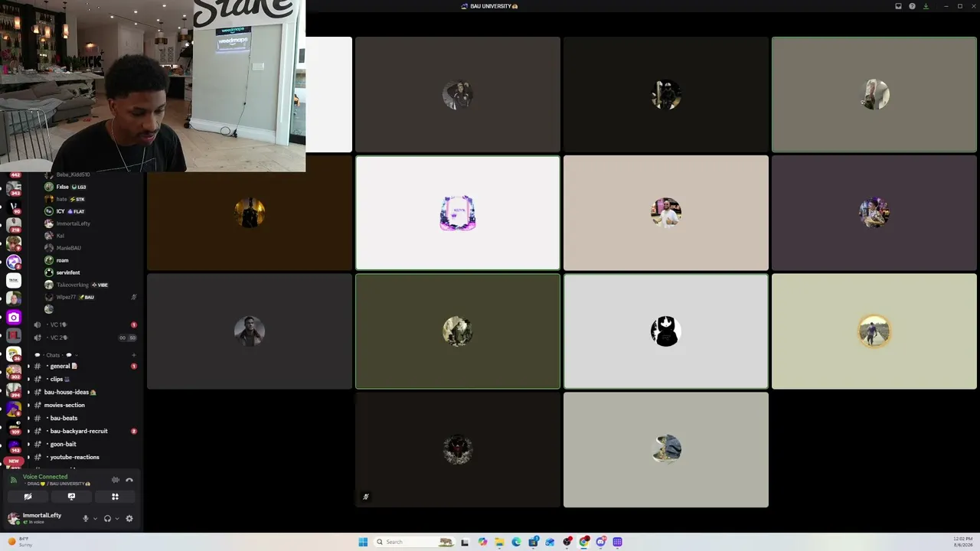Toggle the camera on in voice panel
980x551 pixels.
[x=28, y=497]
